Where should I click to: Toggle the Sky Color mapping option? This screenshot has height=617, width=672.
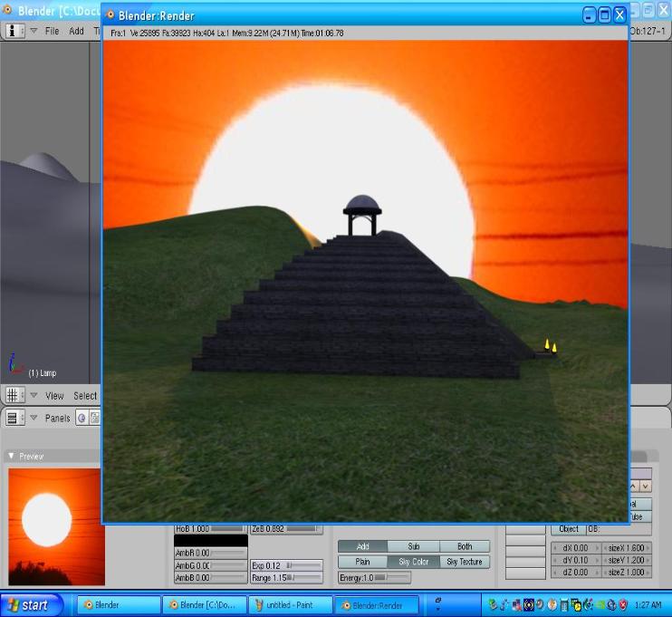413,562
